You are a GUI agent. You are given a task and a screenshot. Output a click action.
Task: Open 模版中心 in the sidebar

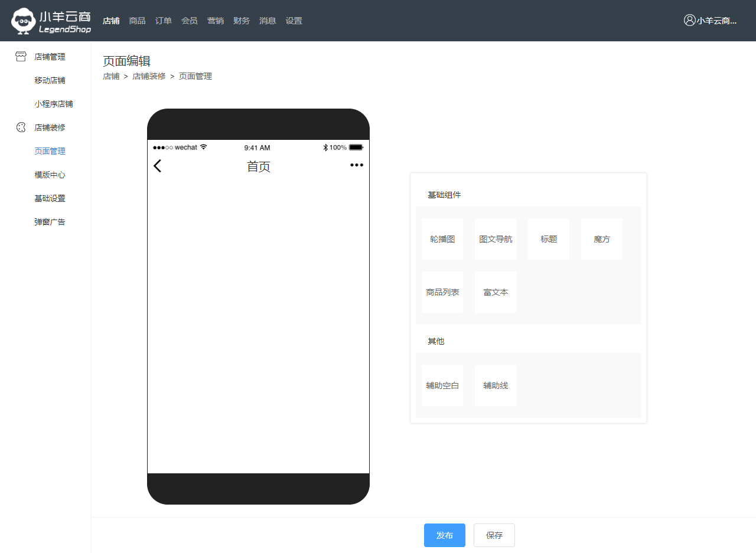coord(50,175)
